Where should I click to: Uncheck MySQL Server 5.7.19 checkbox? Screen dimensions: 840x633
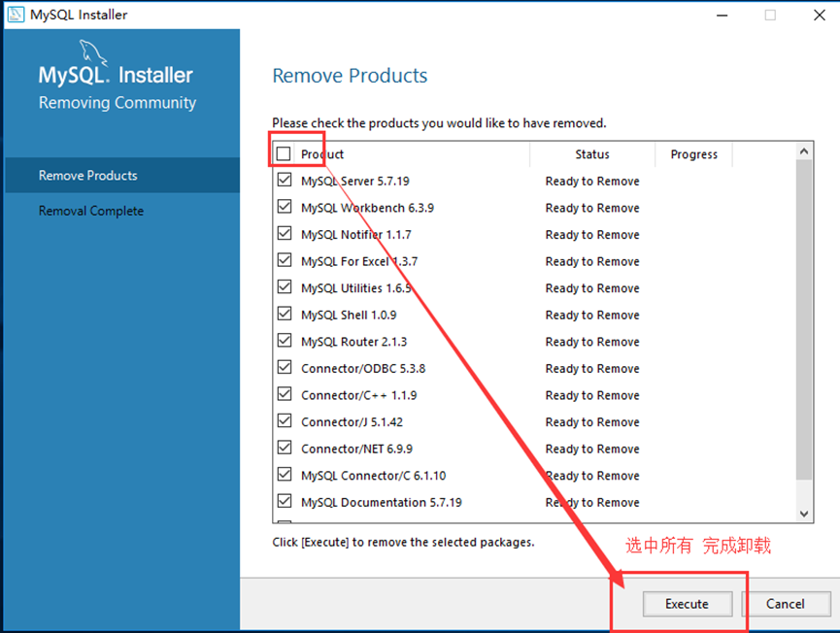285,180
